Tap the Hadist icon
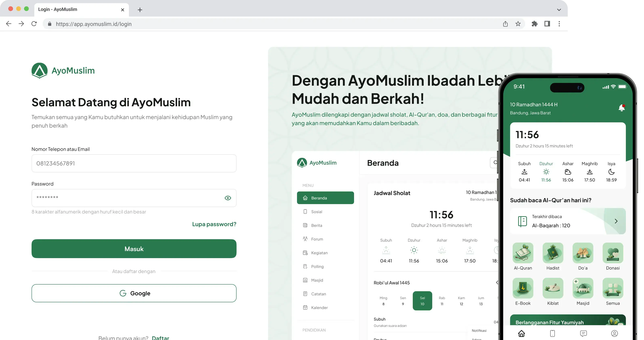644x340 pixels. (x=553, y=253)
